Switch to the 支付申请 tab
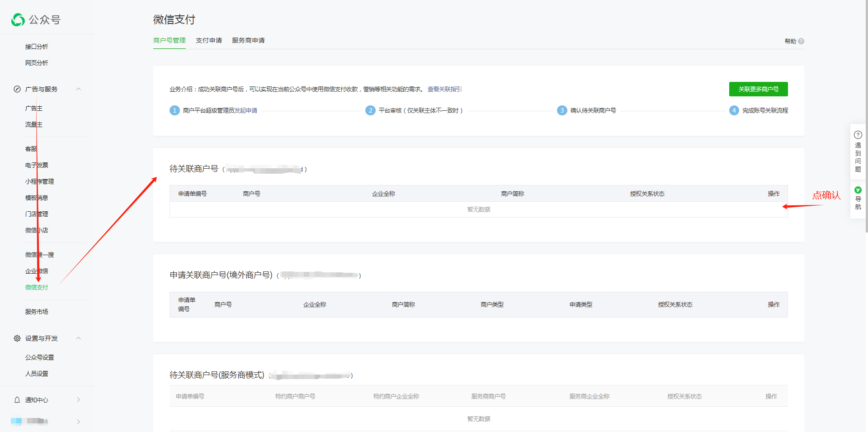 209,40
